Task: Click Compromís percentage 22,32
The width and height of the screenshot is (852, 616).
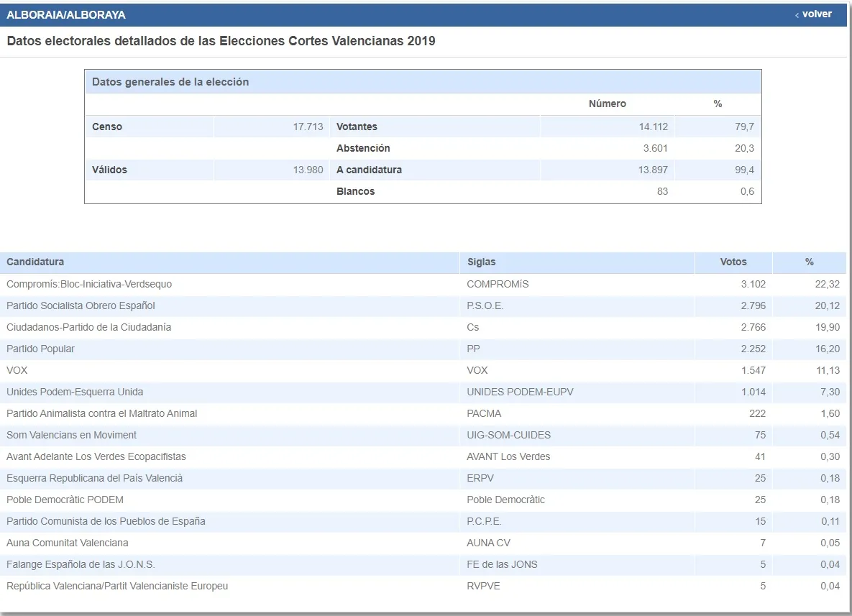Action: click(827, 284)
